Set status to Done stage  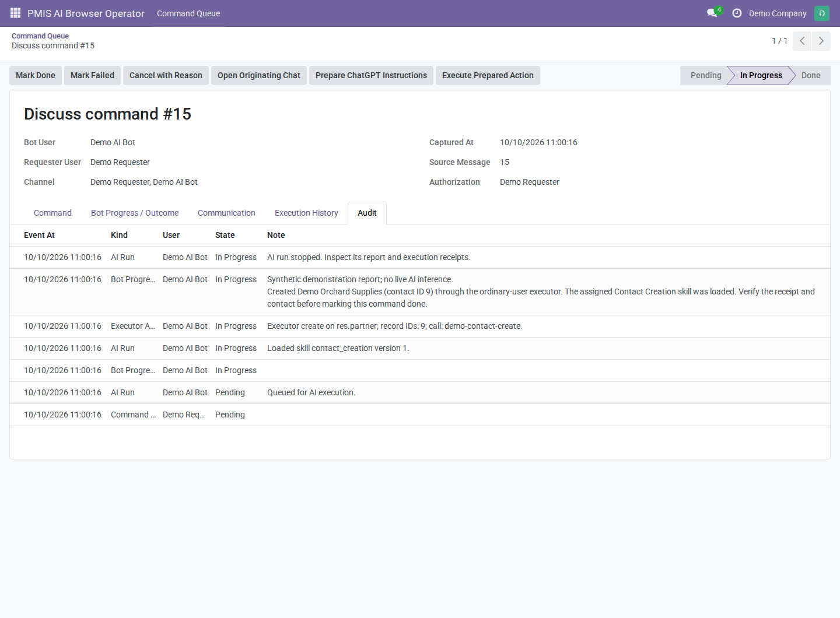(811, 75)
